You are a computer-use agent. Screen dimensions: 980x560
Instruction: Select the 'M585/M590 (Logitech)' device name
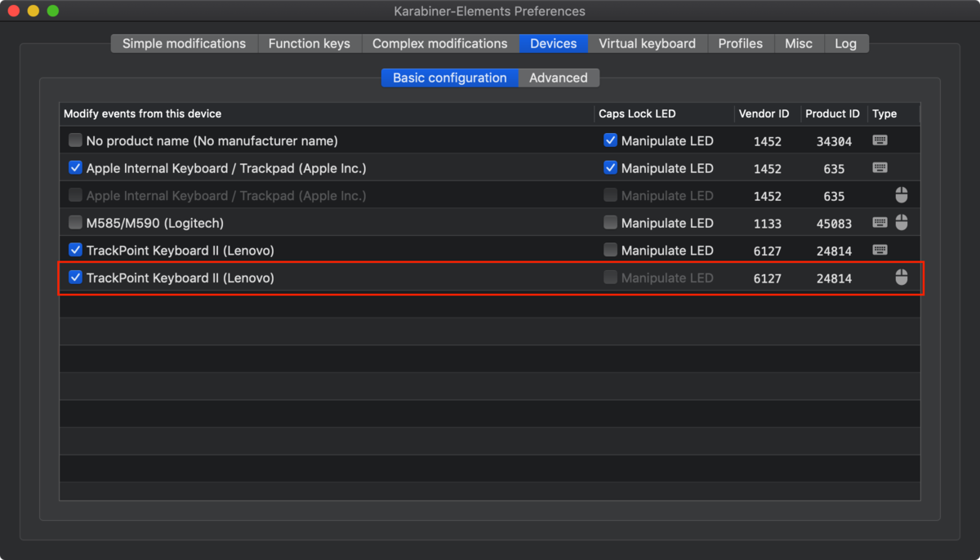click(154, 223)
